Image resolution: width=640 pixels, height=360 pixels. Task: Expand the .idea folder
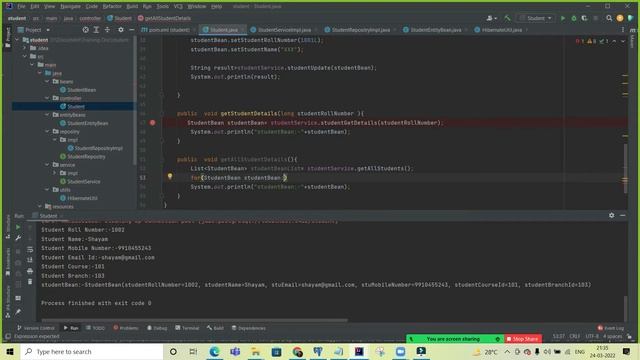[x=24, y=48]
